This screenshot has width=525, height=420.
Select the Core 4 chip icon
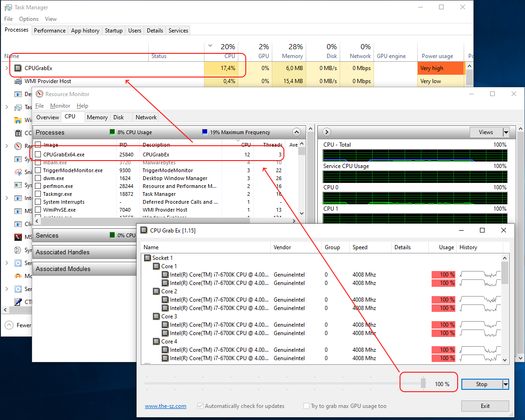(x=157, y=342)
